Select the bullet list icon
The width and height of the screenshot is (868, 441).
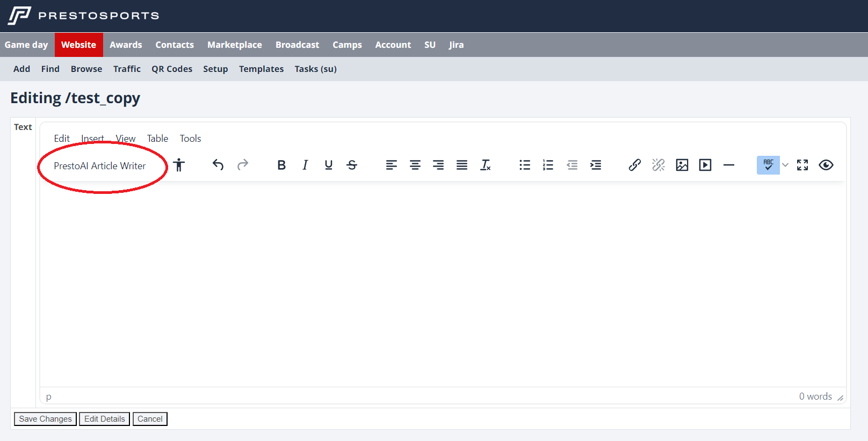click(x=524, y=165)
